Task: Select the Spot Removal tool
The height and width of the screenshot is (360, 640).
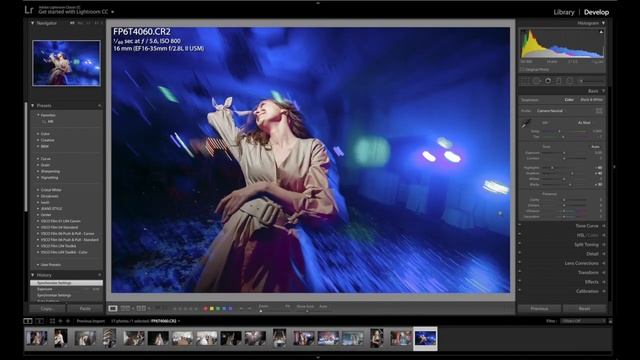Action: (536, 81)
